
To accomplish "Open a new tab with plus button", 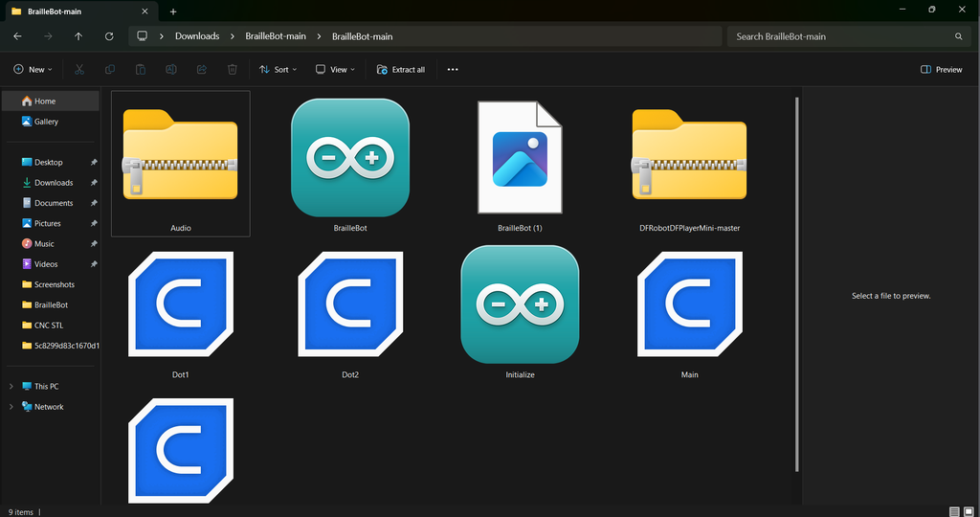I will (x=173, y=11).
